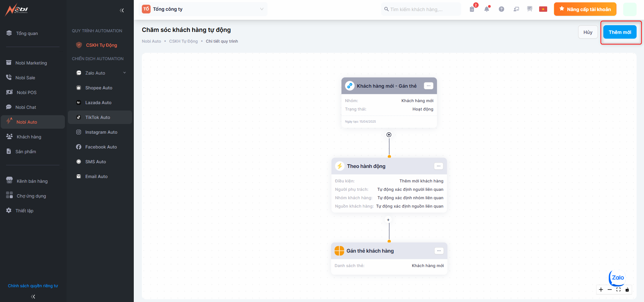644x302 pixels.
Task: Go to Khách hàng in sidebar
Action: (x=29, y=137)
